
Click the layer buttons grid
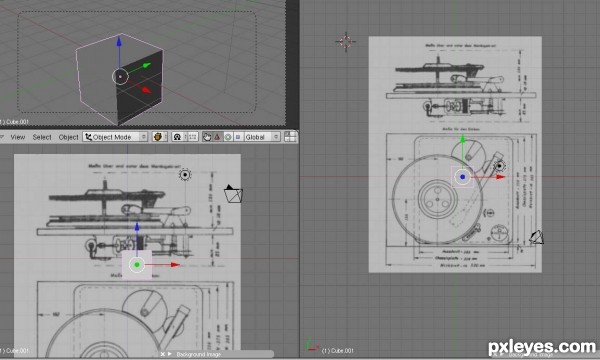point(290,137)
